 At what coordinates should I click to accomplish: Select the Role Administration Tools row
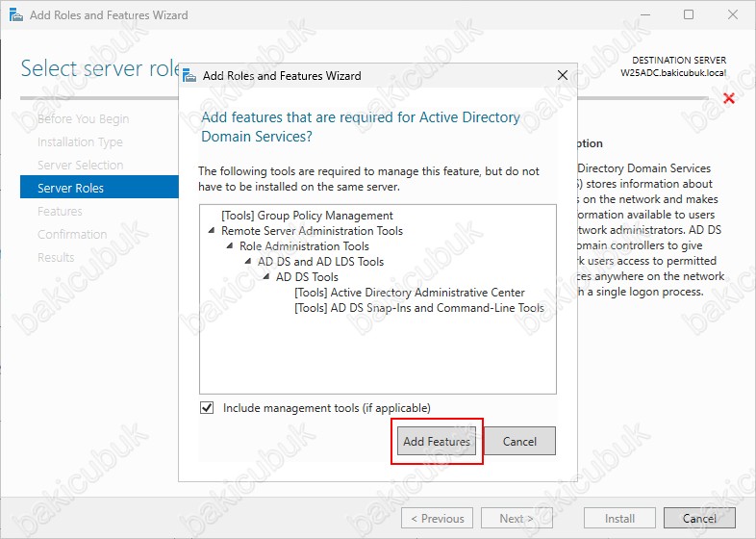click(x=304, y=246)
